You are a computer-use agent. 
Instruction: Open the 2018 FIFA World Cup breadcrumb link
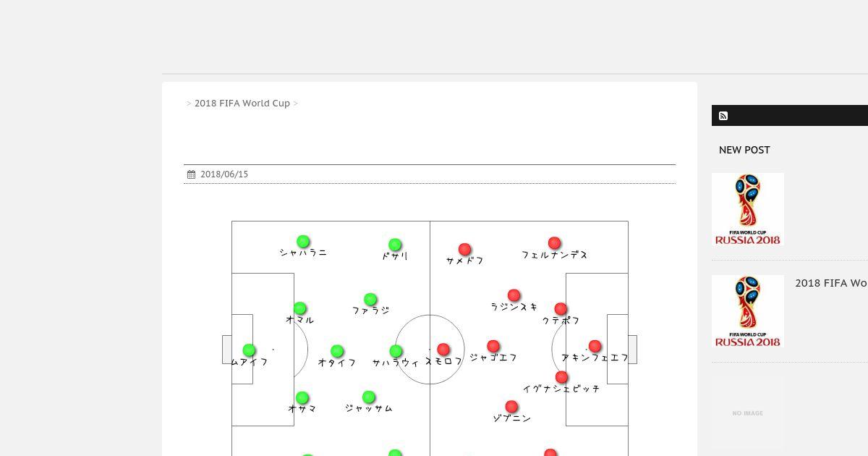[x=242, y=104]
